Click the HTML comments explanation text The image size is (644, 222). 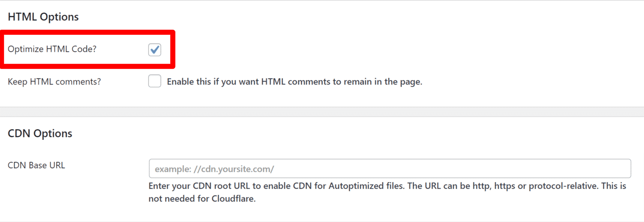click(x=295, y=81)
